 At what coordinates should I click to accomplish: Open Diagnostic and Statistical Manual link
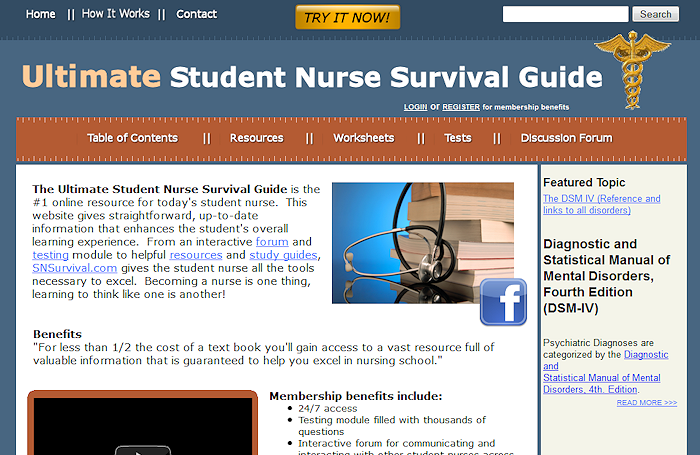click(x=605, y=372)
